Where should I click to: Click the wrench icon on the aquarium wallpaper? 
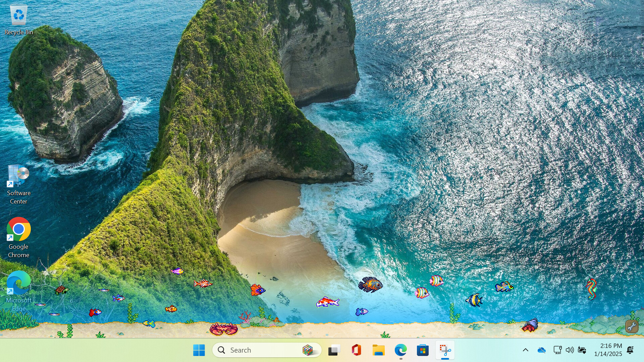(631, 326)
